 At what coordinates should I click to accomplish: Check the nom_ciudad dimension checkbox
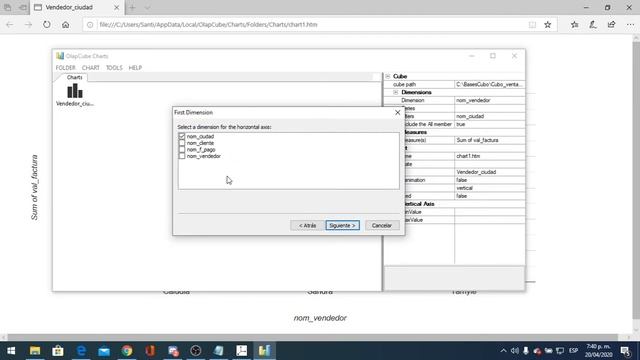click(182, 136)
